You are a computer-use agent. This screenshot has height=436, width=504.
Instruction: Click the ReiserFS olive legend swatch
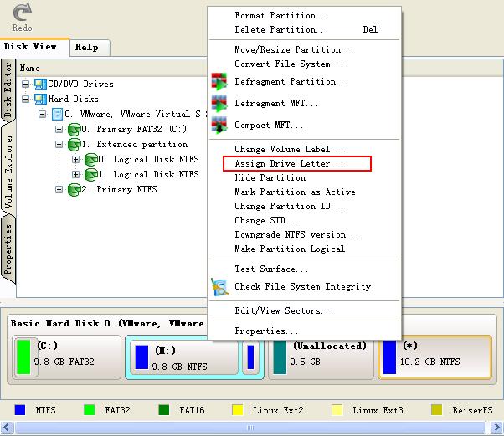tap(437, 410)
